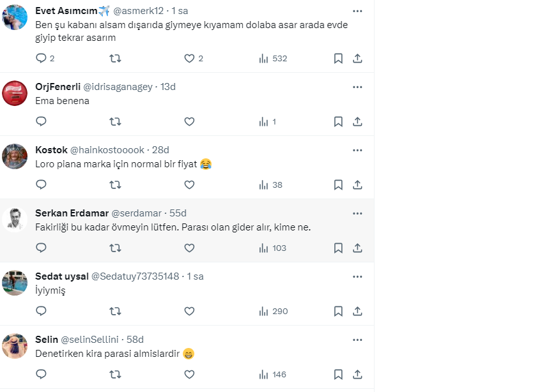
Task: Open more options for Evet Asımcım's tweet
Action: click(358, 11)
